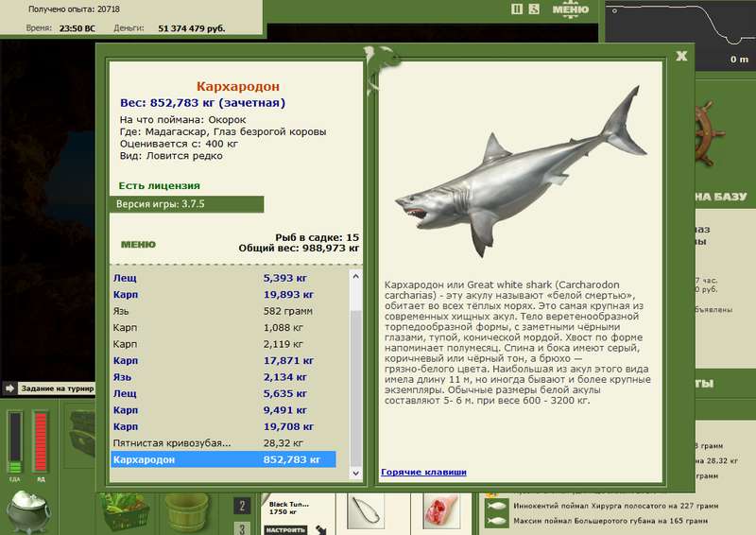Click the great white shark picture

(521, 171)
